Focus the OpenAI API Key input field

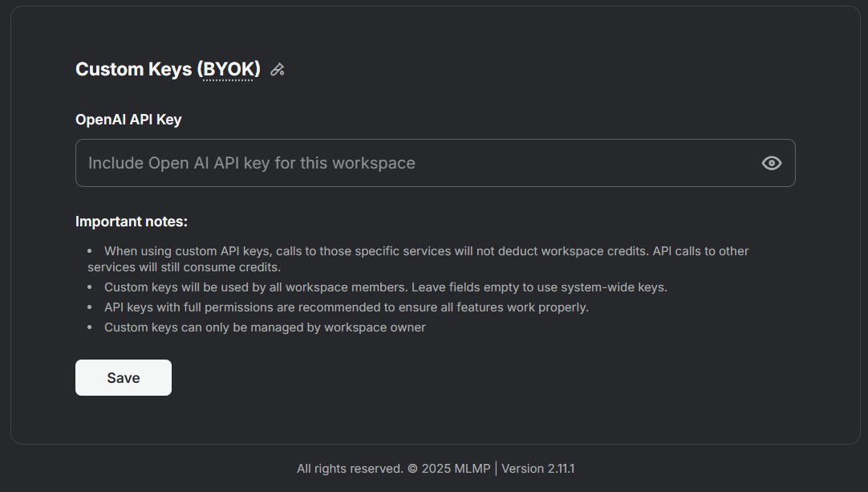click(435, 163)
